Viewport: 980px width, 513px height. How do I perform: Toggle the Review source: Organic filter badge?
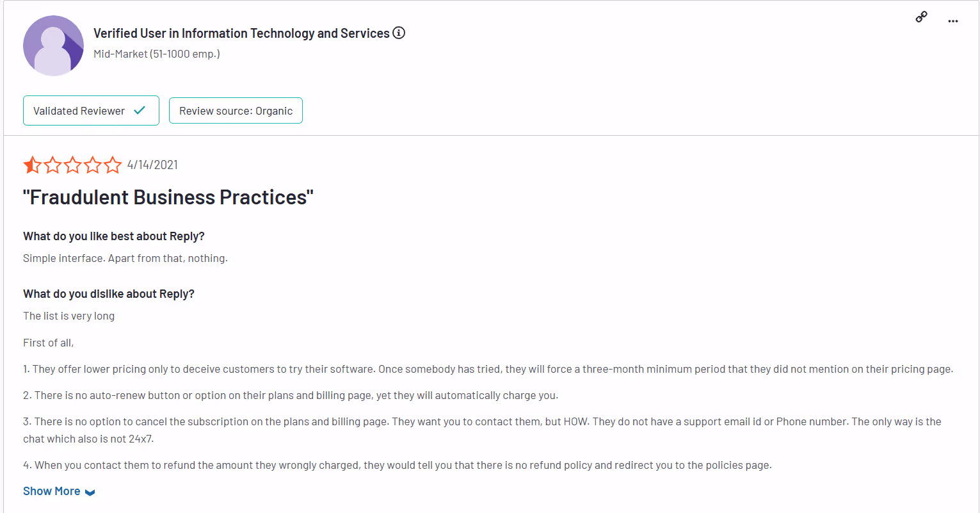click(x=236, y=110)
